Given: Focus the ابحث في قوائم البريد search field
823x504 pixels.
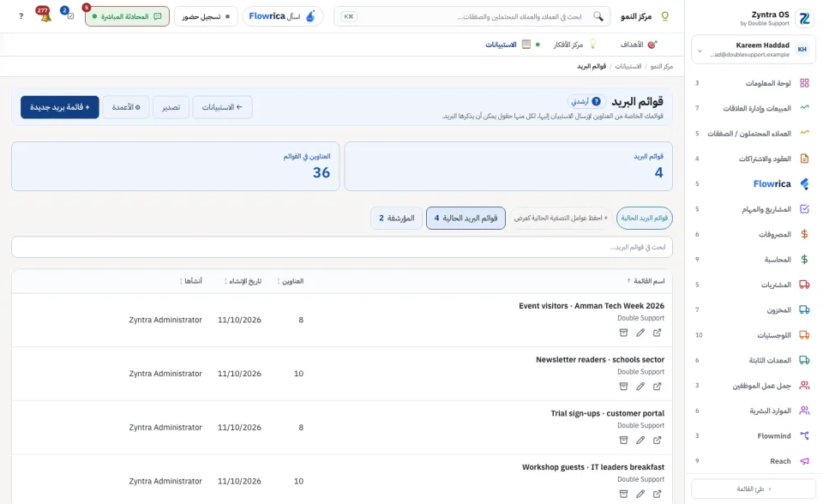Looking at the screenshot, I should tap(342, 247).
